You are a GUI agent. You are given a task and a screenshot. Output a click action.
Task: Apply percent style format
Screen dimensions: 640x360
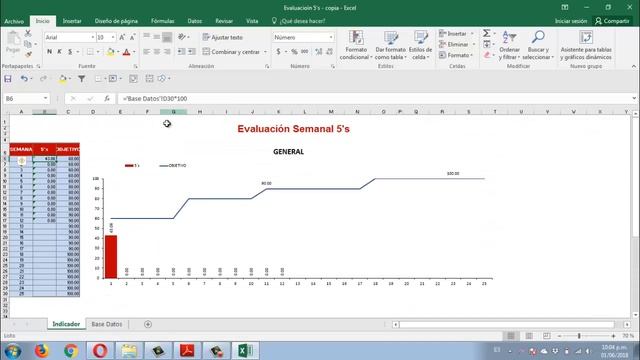[x=294, y=51]
